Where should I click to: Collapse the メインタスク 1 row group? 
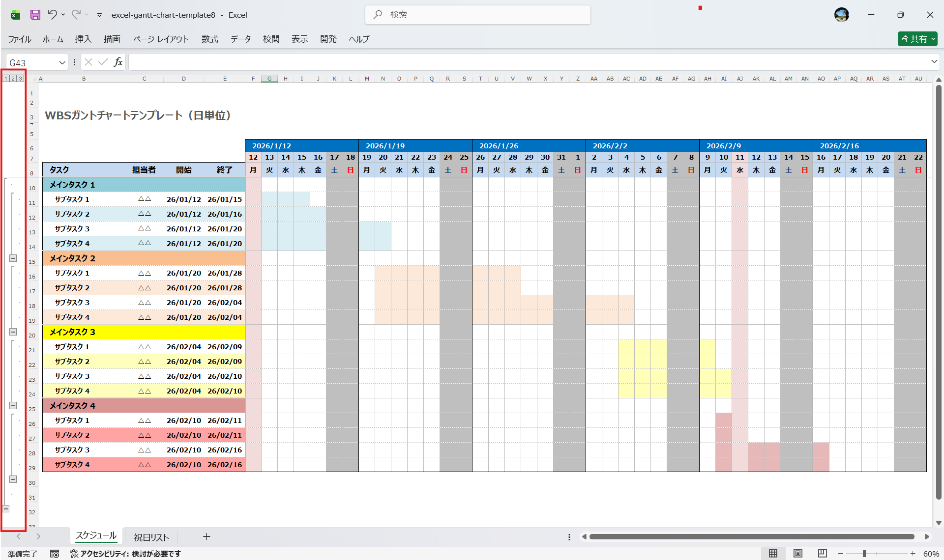[x=13, y=258]
